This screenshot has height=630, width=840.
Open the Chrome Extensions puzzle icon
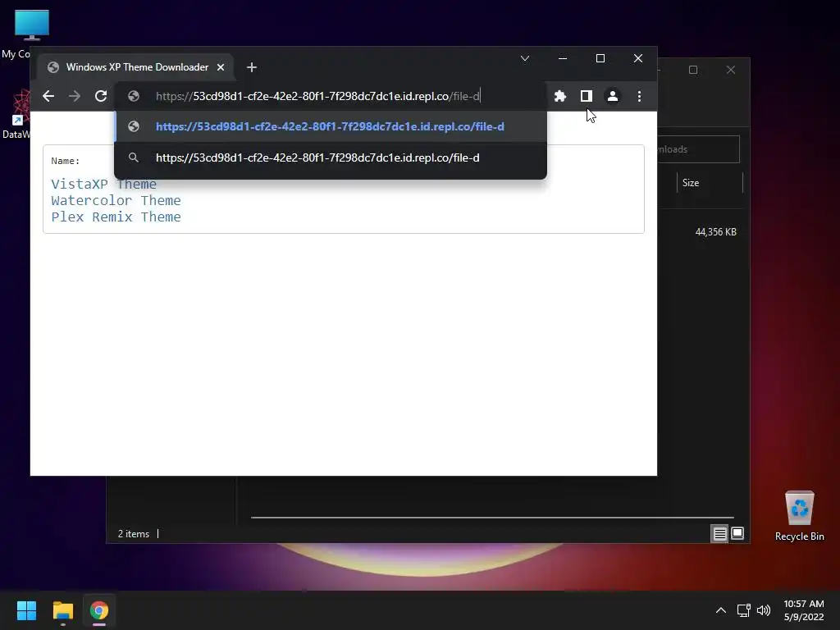[x=559, y=96]
